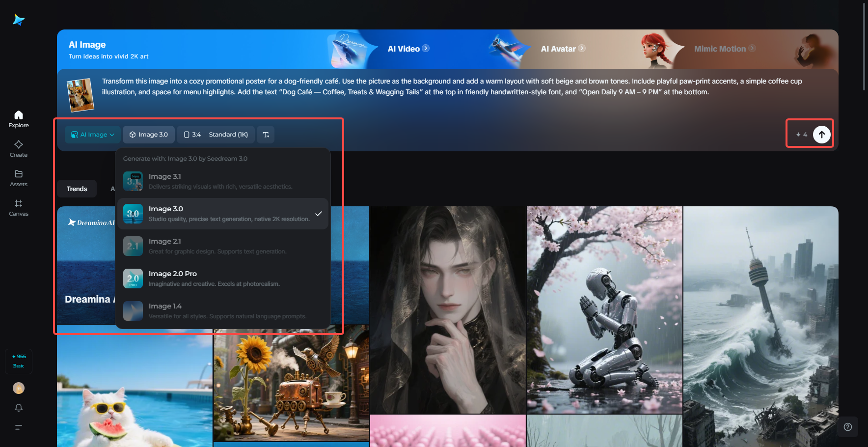View the 966 credits Basic plan button
Screen dimensions: 868x447
19,361
